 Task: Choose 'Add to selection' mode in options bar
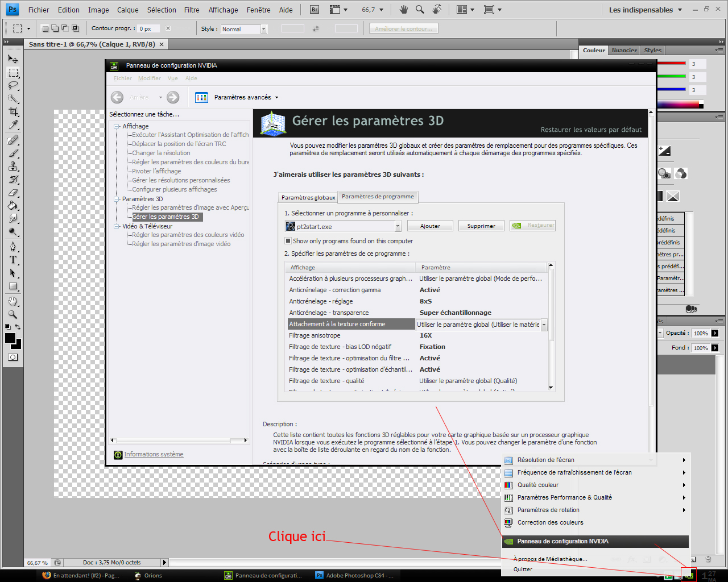(55, 28)
